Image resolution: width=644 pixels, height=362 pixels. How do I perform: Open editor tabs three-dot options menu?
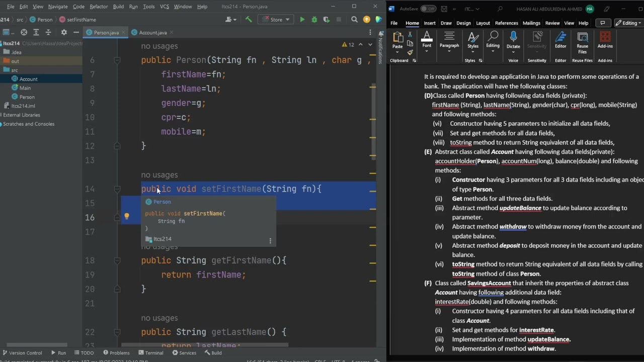coord(370,32)
